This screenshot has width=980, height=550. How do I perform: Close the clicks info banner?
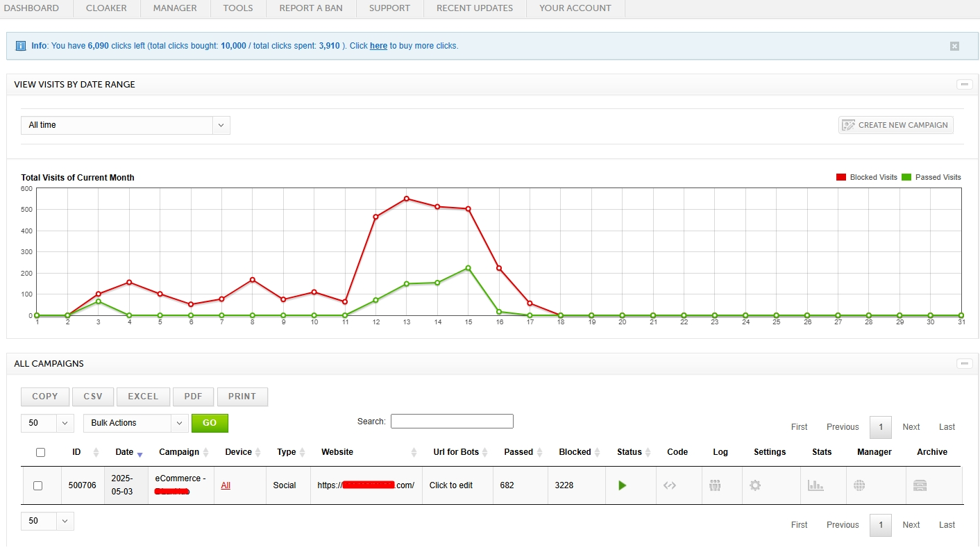tap(954, 46)
